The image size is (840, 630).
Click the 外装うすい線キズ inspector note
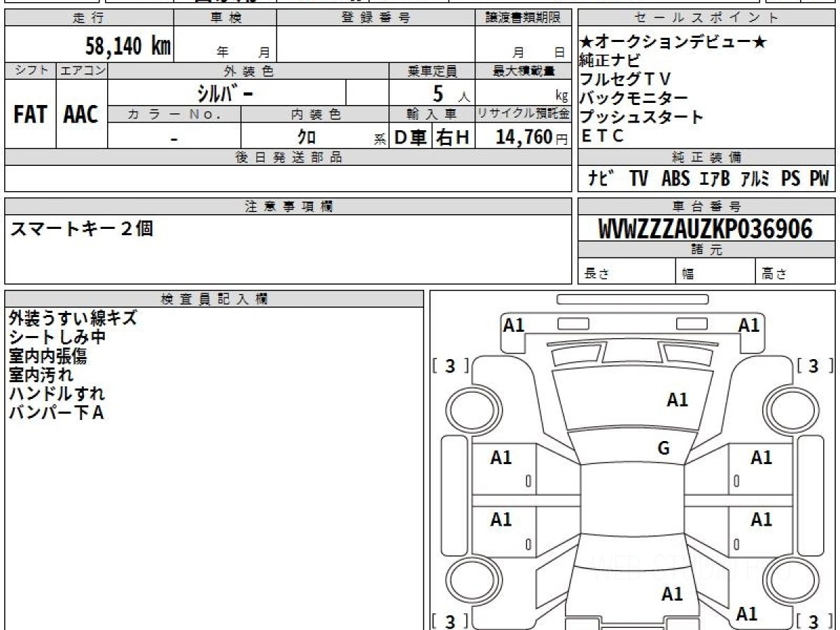(x=73, y=318)
